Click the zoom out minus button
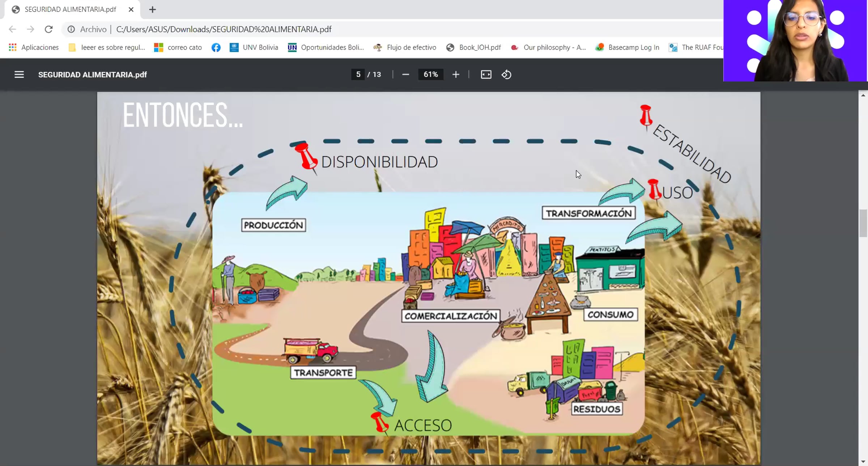Image resolution: width=868 pixels, height=466 pixels. click(405, 75)
